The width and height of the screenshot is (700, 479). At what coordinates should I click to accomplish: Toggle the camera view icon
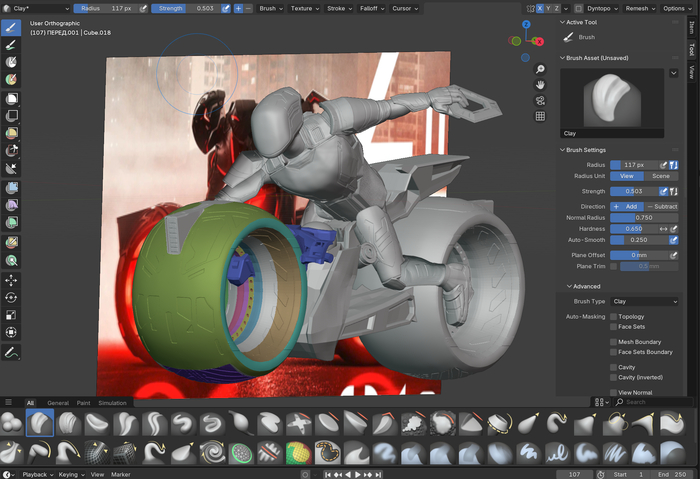click(540, 101)
